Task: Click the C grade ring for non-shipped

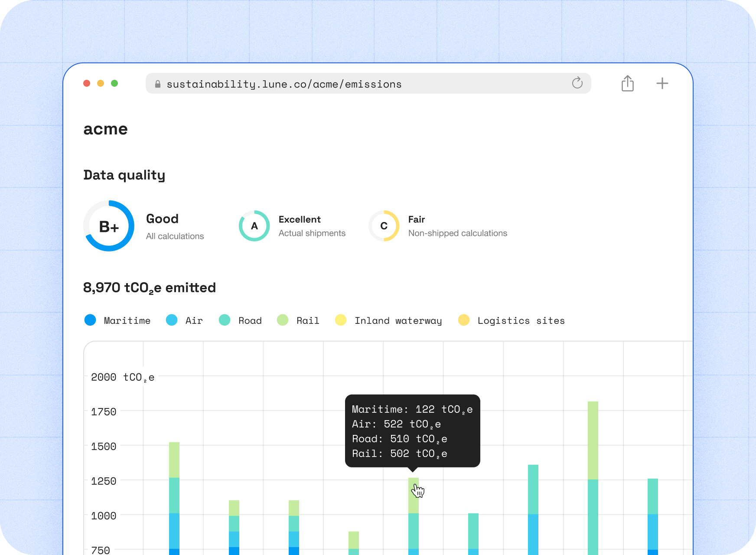Action: coord(384,226)
